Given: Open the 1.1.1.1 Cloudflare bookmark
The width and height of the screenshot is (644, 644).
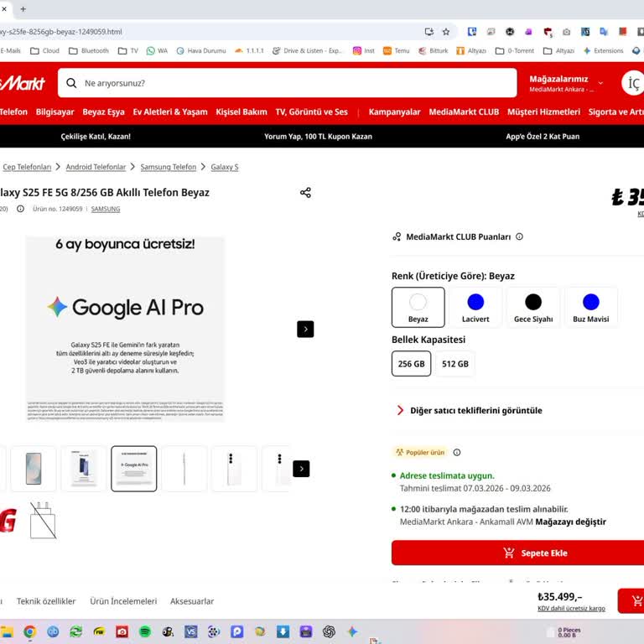Looking at the screenshot, I should [249, 50].
